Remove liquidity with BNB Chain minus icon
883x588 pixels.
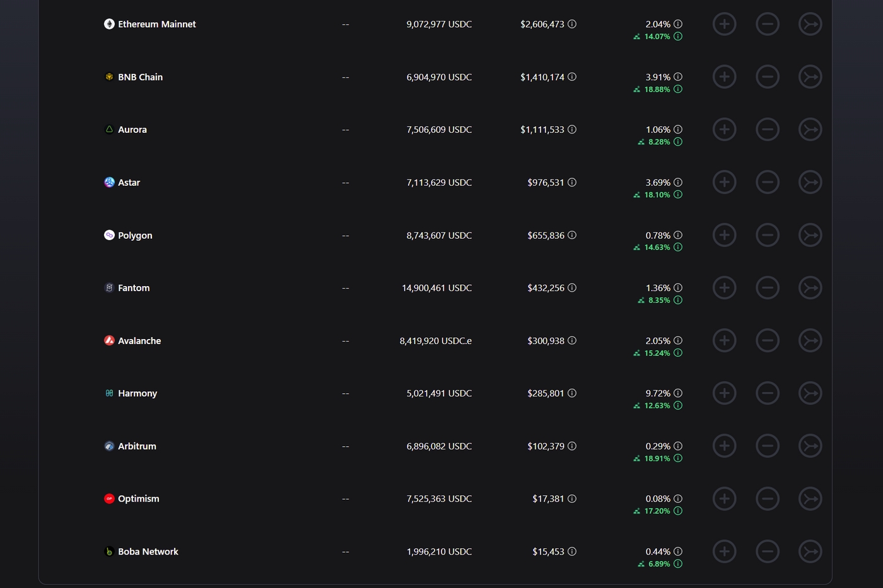click(767, 77)
